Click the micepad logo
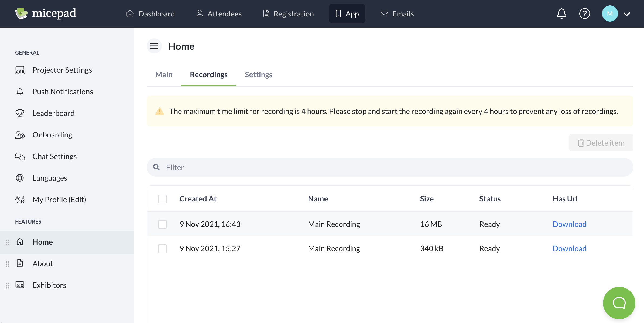The height and width of the screenshot is (323, 644). [x=46, y=14]
